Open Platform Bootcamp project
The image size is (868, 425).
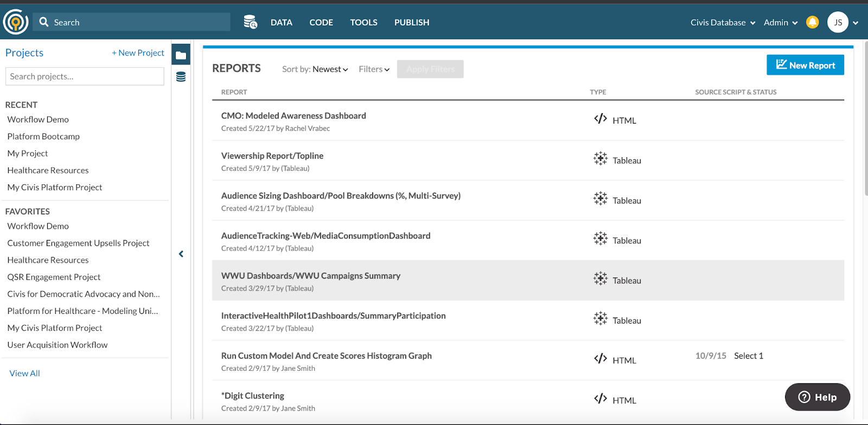(x=43, y=137)
